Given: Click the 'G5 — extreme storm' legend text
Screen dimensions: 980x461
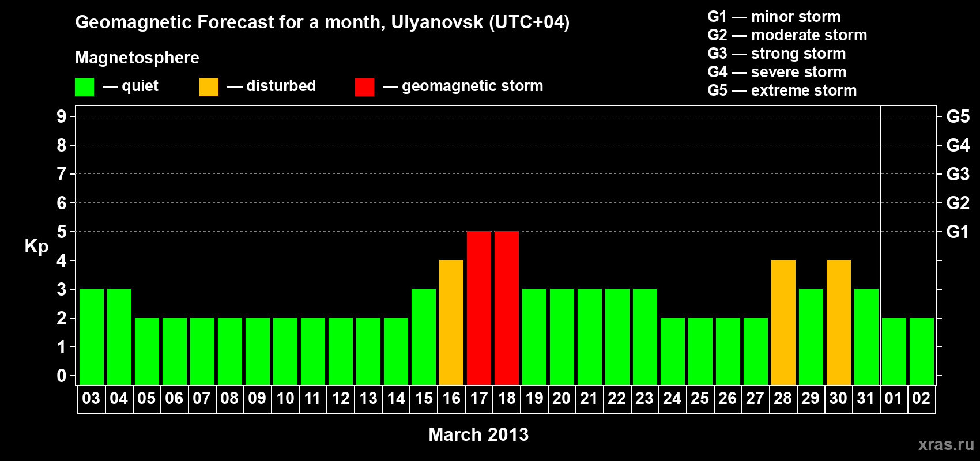Looking at the screenshot, I should click(x=782, y=90).
